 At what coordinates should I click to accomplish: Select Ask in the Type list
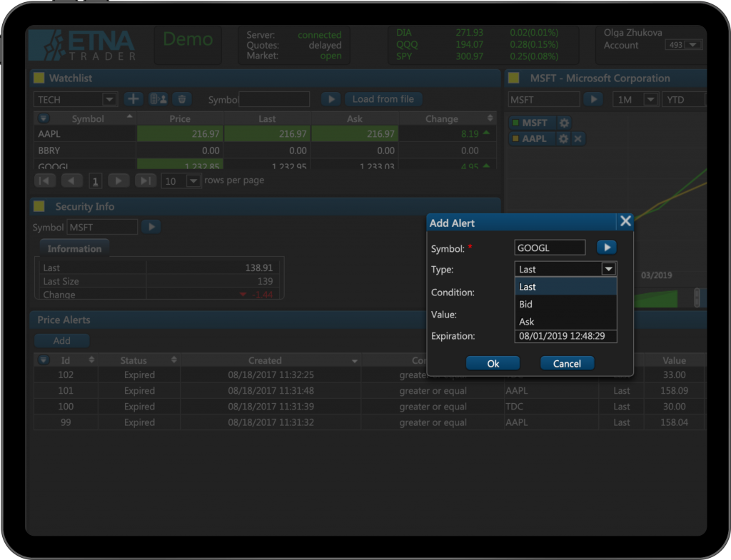point(565,322)
